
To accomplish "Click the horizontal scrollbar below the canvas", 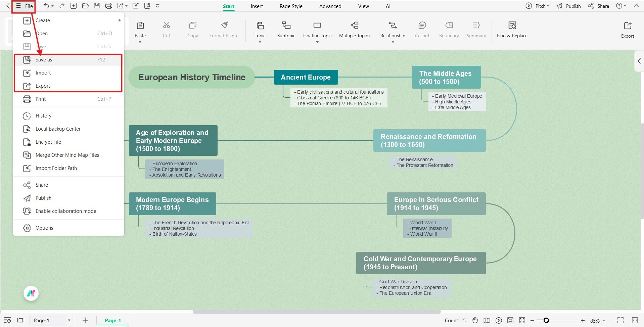I will [317, 312].
